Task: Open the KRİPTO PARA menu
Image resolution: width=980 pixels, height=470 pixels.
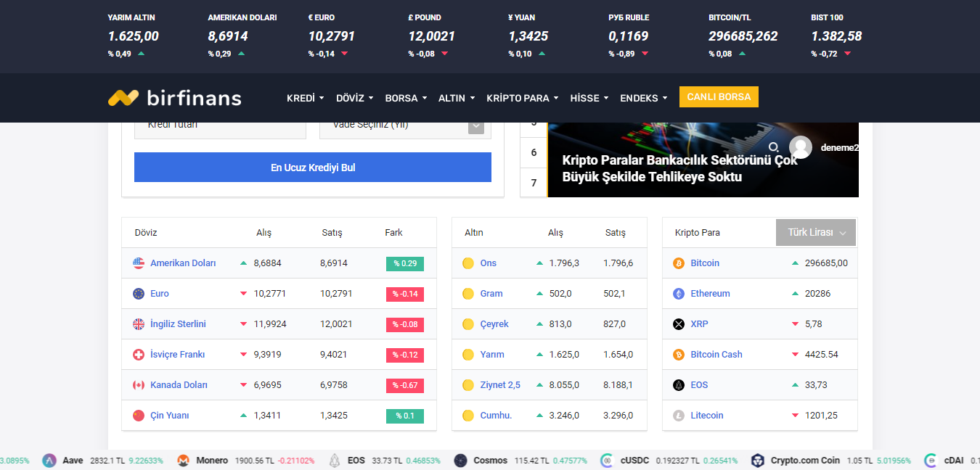Action: pos(523,98)
